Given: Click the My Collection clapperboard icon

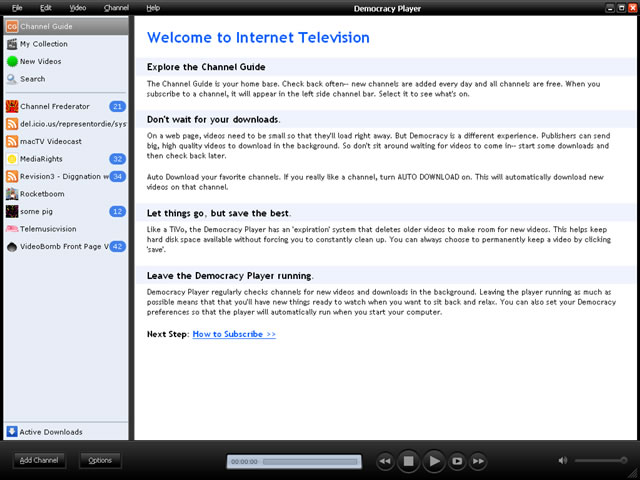Looking at the screenshot, I should pyautogui.click(x=12, y=44).
